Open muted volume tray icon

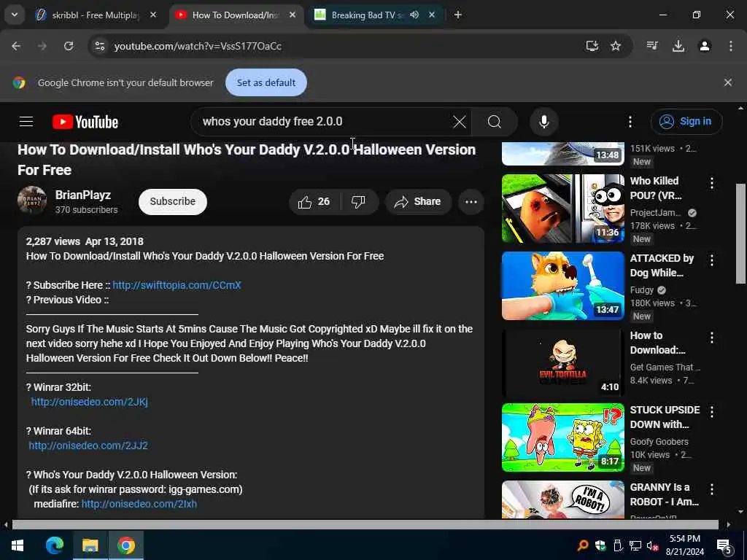(x=652, y=545)
